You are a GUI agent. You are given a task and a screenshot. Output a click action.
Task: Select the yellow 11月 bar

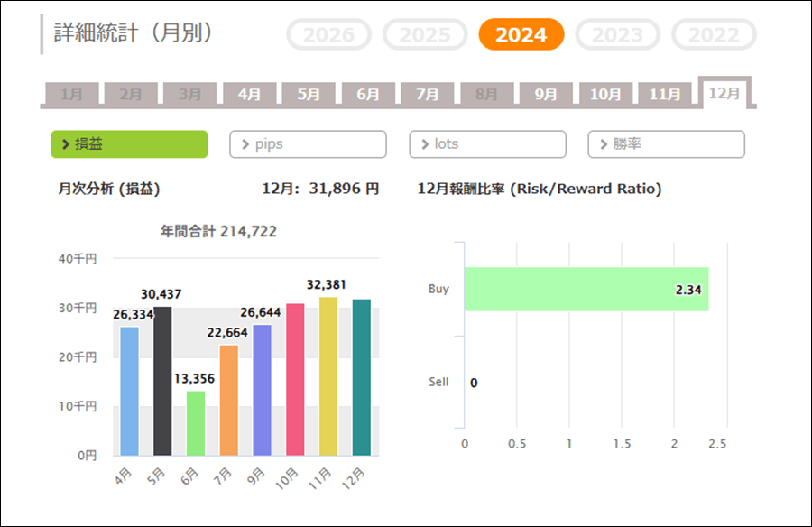328,376
